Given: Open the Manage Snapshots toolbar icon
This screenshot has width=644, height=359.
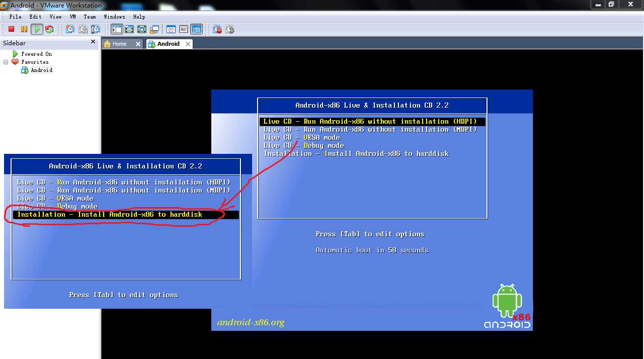Looking at the screenshot, I should click(x=96, y=29).
